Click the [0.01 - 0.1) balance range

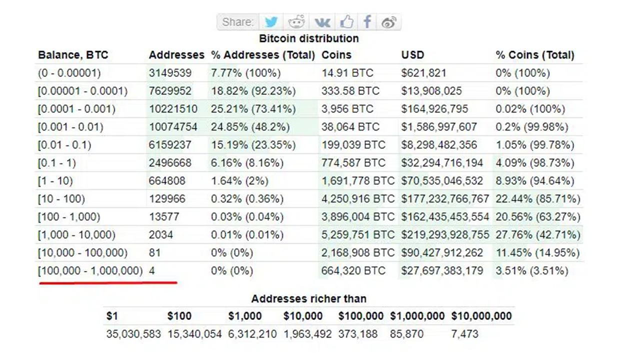click(x=65, y=145)
